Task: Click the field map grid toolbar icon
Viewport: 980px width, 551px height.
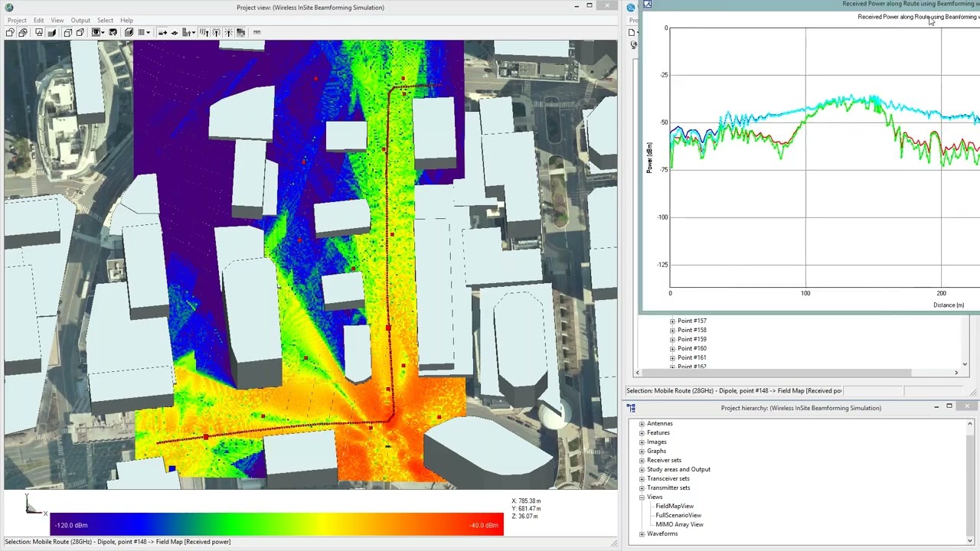Action: pyautogui.click(x=240, y=32)
